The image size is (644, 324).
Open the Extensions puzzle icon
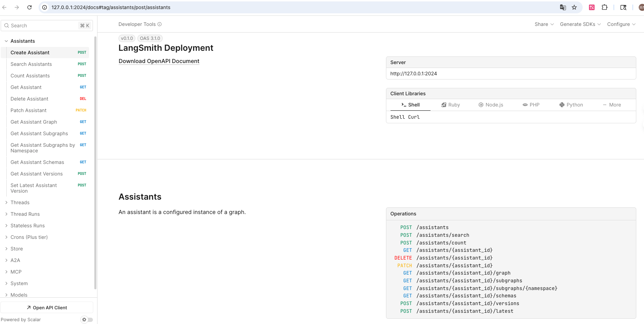tap(605, 7)
